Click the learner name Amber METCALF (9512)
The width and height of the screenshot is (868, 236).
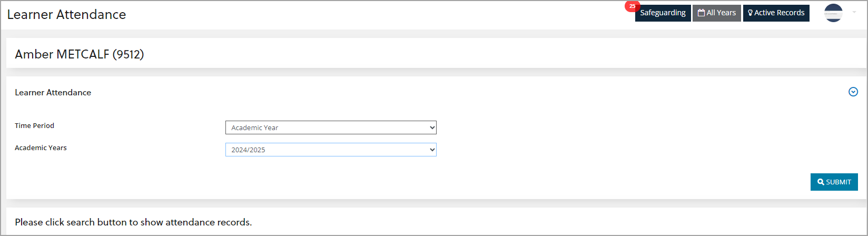tap(79, 54)
